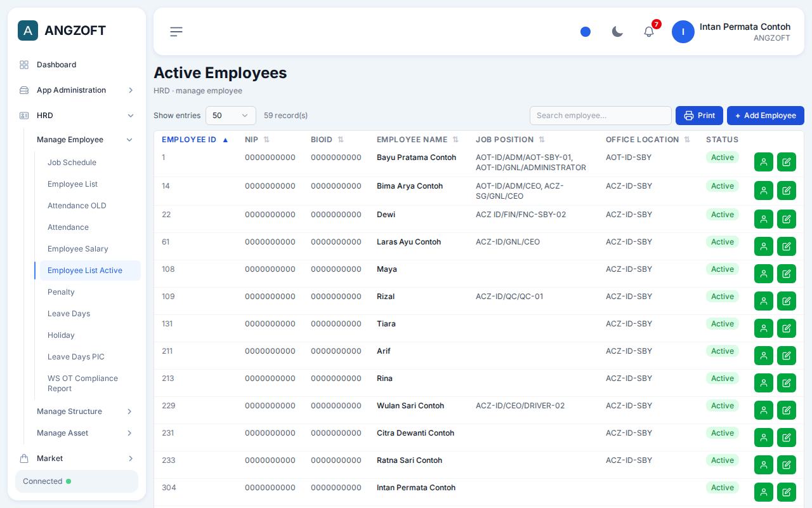Open profile view for Dewi
This screenshot has width=812, height=508.
[x=764, y=219]
